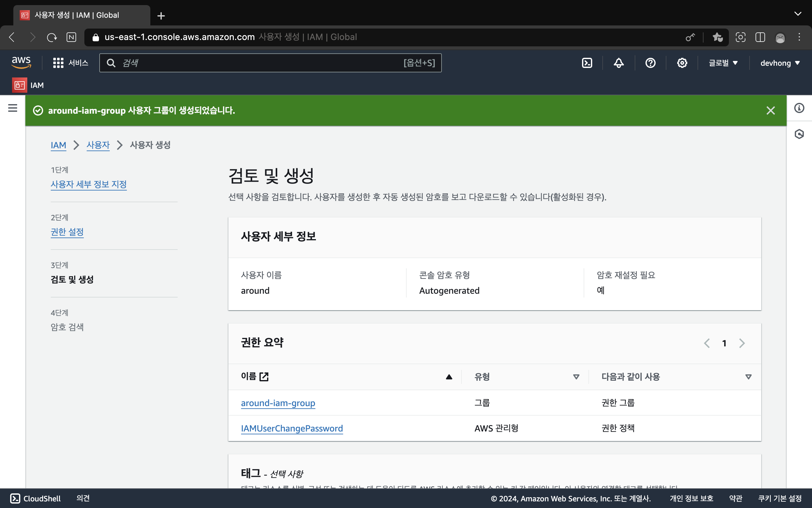
Task: Click the AWS 검색 search field
Action: tap(271, 63)
